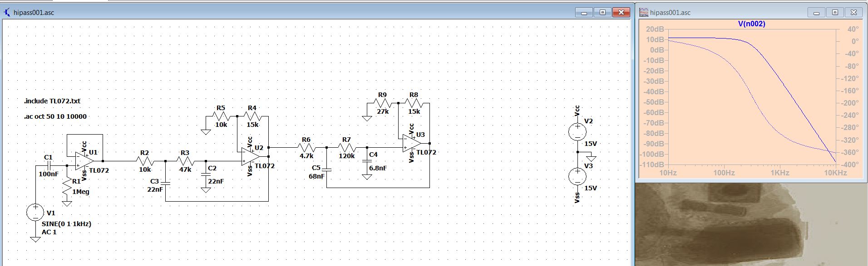The image size is (868, 266).
Task: Select resistor R2 10k symbol
Action: click(x=145, y=161)
